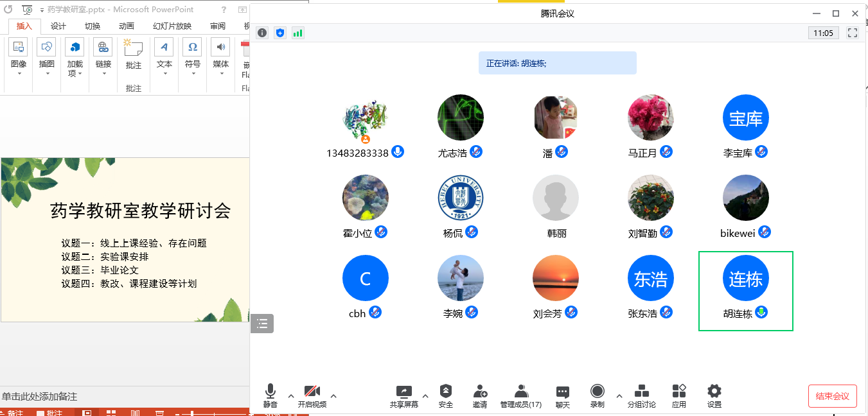Screen dimensions: 868x416
Task: Switch to the Design (设计) ribbon tab
Action: pos(58,26)
